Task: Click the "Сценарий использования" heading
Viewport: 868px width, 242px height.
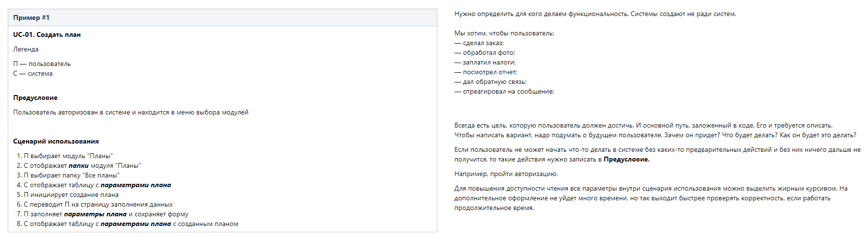Action: pos(56,141)
